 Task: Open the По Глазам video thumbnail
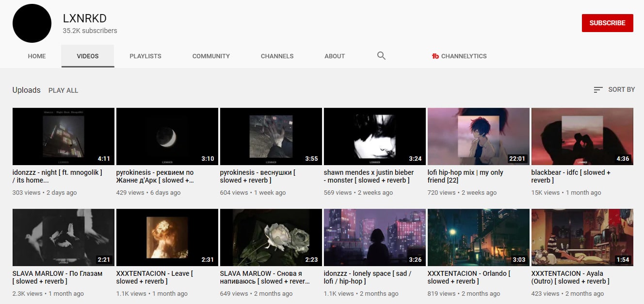[64, 237]
